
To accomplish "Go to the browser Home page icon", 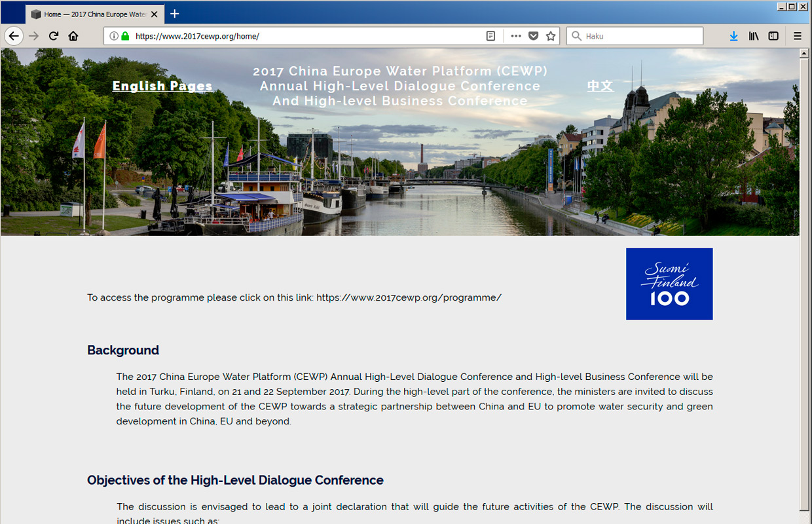I will pos(73,36).
